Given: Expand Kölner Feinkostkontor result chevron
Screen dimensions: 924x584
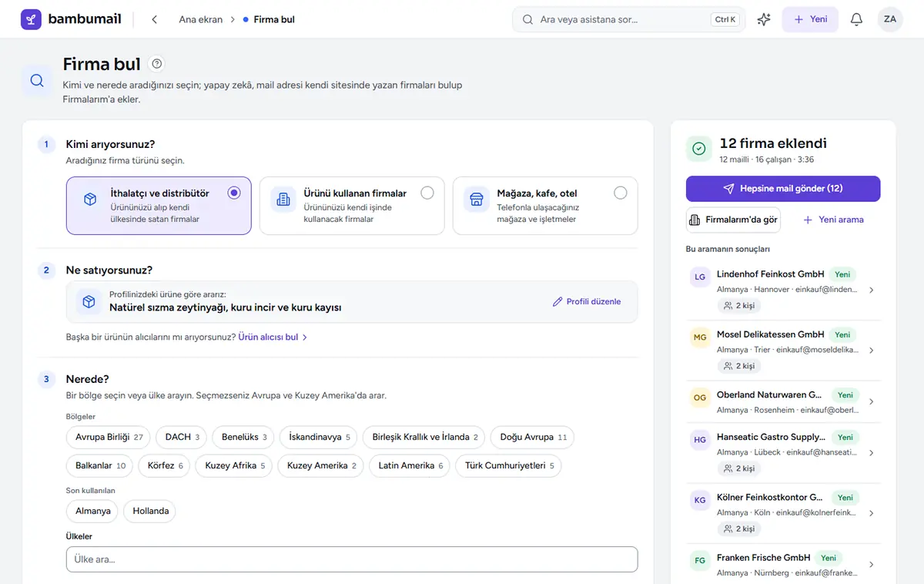Looking at the screenshot, I should point(871,513).
